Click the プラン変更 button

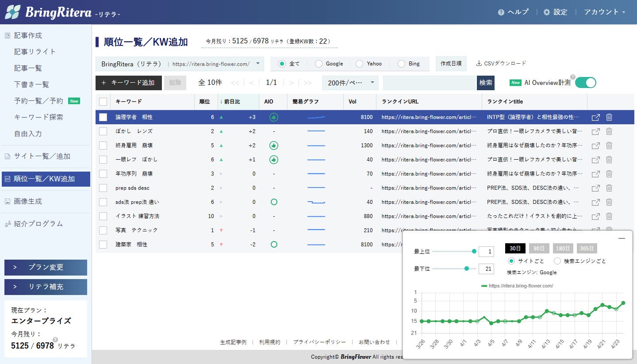46,267
